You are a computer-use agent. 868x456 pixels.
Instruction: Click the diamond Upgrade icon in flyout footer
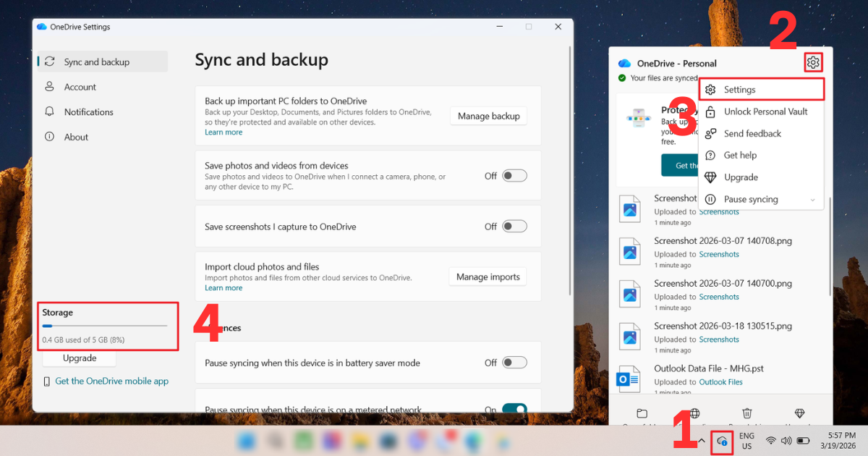click(799, 414)
